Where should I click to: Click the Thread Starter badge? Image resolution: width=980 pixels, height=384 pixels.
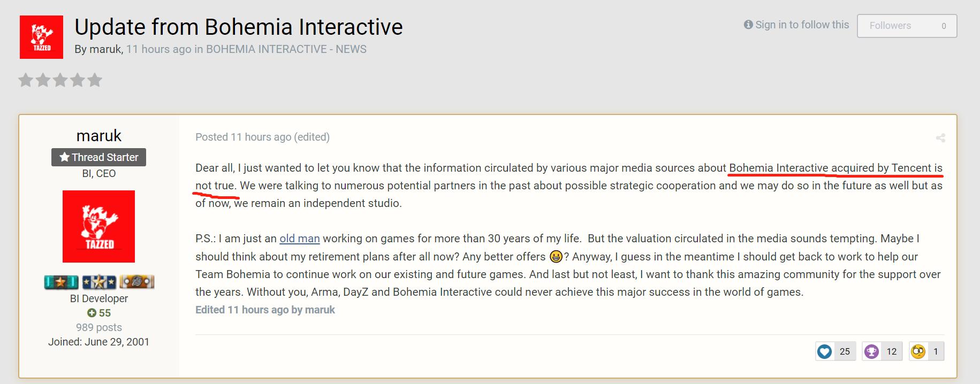98,157
